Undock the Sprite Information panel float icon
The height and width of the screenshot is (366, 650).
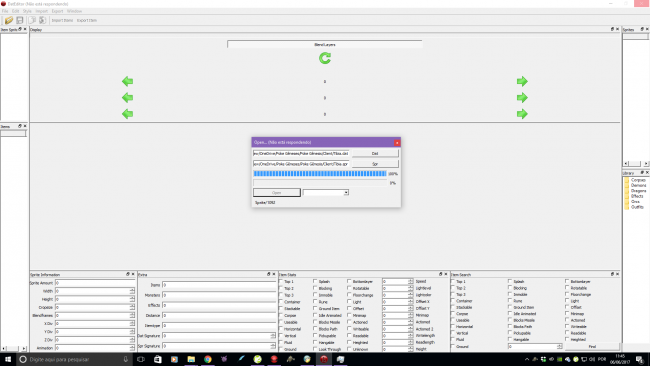(128, 274)
